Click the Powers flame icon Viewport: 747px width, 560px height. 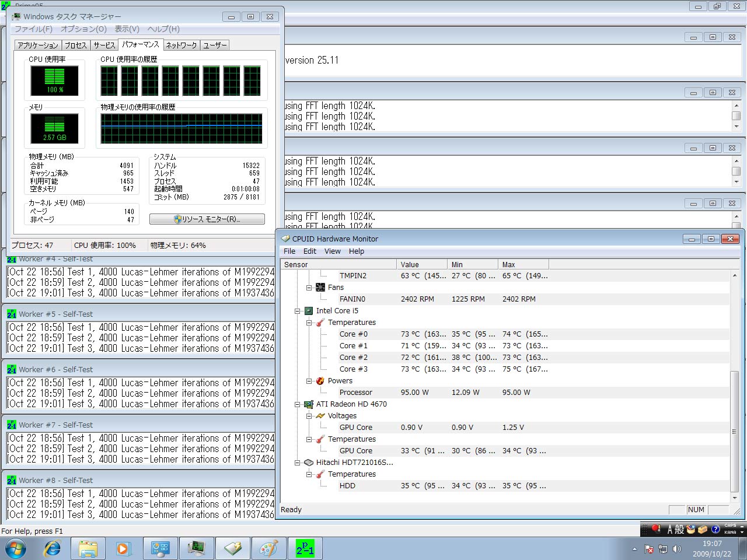tap(320, 381)
